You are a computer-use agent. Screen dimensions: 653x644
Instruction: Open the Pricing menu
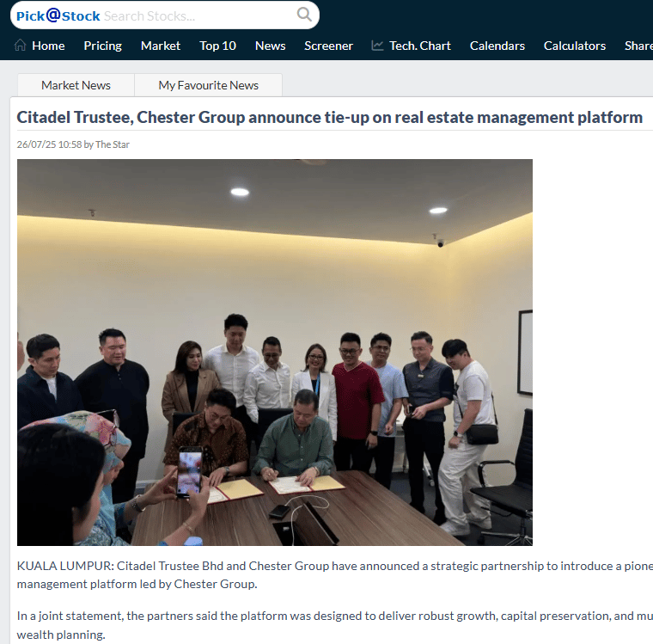tap(103, 46)
